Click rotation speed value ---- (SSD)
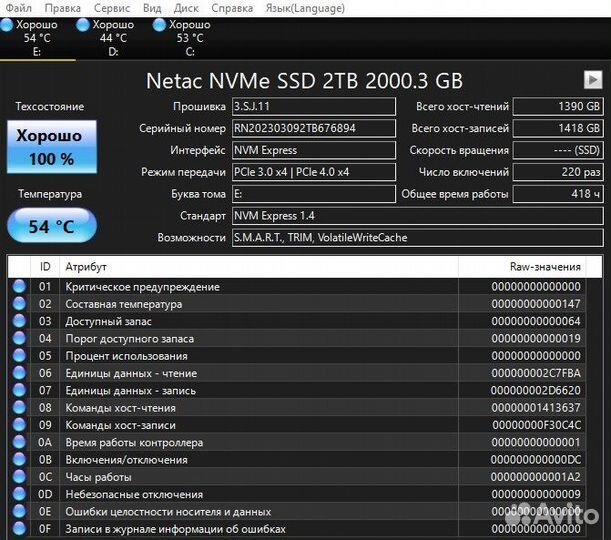 (558, 150)
